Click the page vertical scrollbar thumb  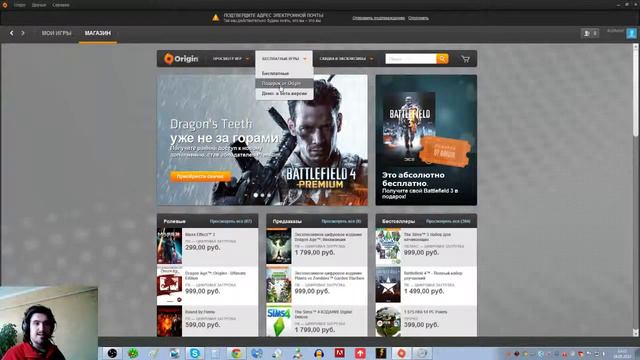tap(636, 93)
